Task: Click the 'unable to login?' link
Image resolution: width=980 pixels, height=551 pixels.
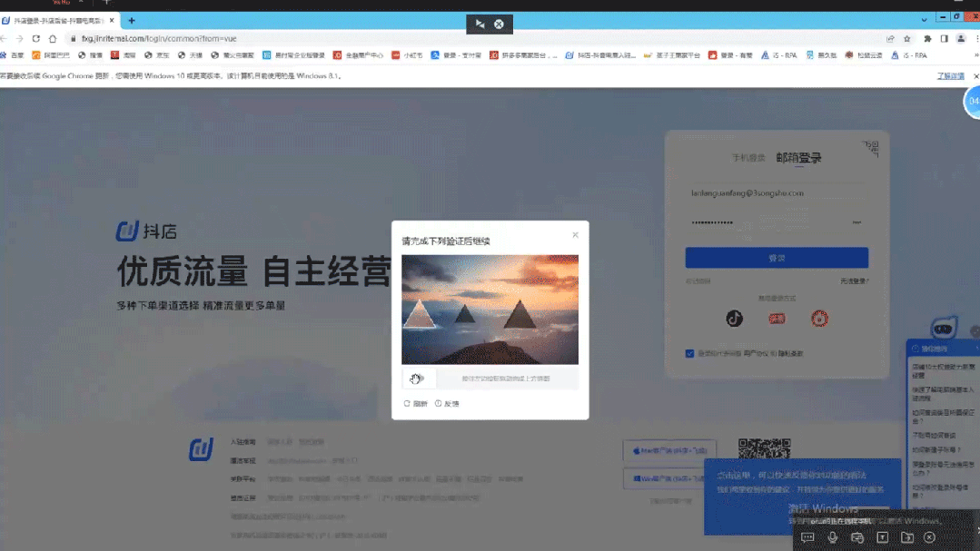Action: tap(854, 281)
